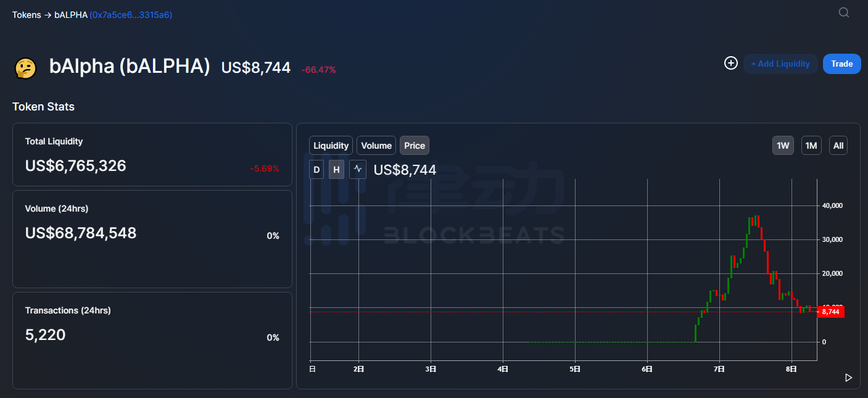The image size is (868, 398).
Task: Switch to the Liquidity chart tab
Action: (x=331, y=146)
